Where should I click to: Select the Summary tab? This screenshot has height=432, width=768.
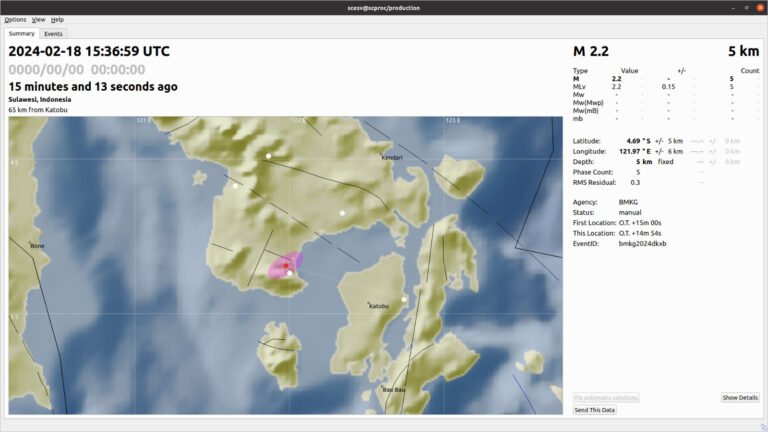(22, 33)
